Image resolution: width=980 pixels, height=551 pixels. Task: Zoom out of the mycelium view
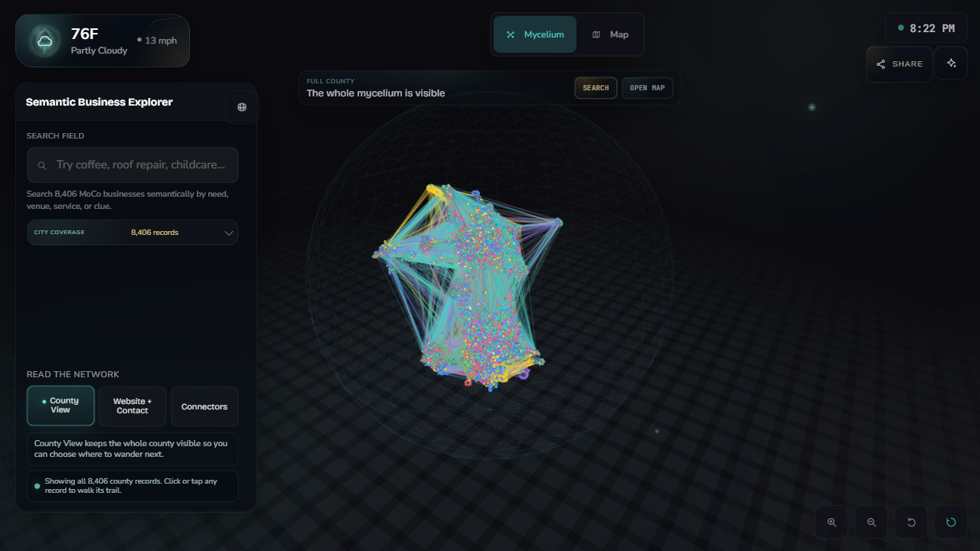click(x=871, y=522)
